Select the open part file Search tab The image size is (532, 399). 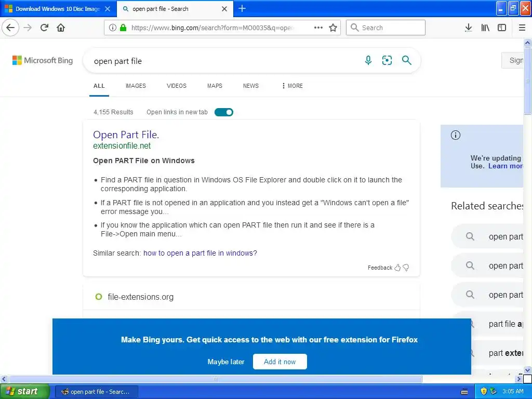pyautogui.click(x=175, y=9)
